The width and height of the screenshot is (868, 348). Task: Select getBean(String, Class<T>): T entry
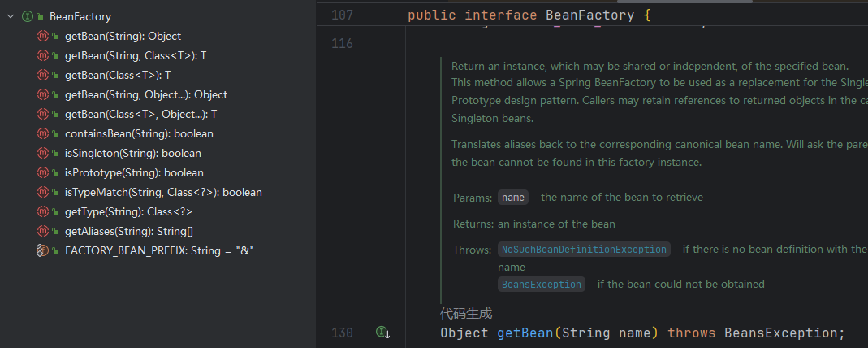tap(136, 55)
